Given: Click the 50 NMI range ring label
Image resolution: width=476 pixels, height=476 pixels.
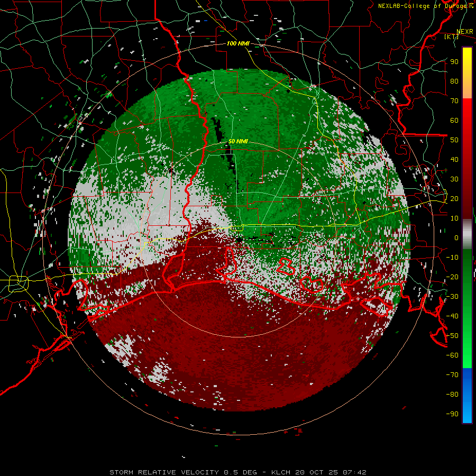Looking at the screenshot, I should (238, 141).
